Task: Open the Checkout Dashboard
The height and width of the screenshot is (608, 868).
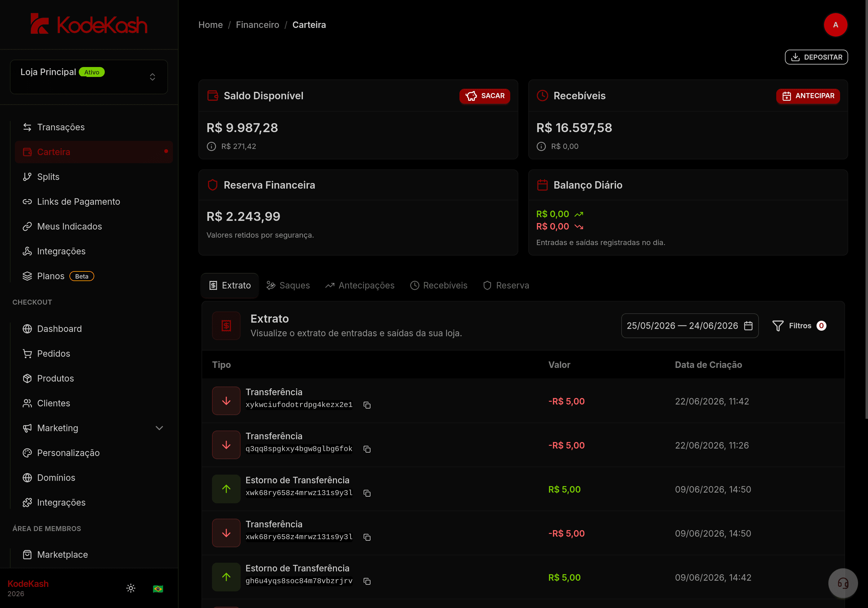Action: point(94,329)
